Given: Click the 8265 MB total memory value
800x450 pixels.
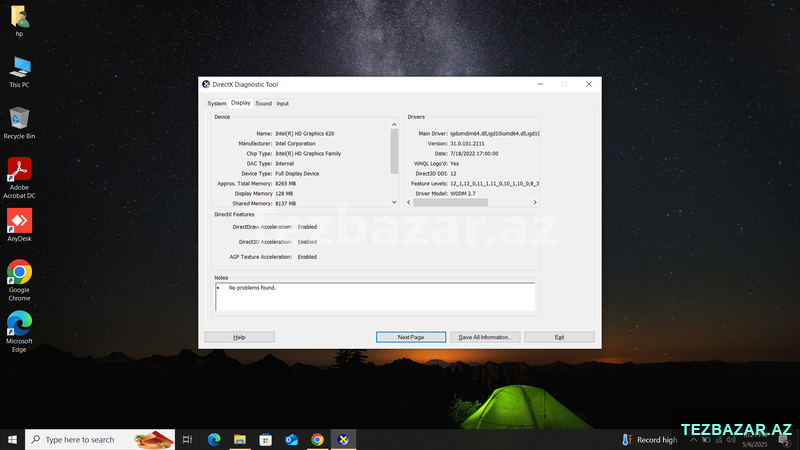Looking at the screenshot, I should coord(285,184).
